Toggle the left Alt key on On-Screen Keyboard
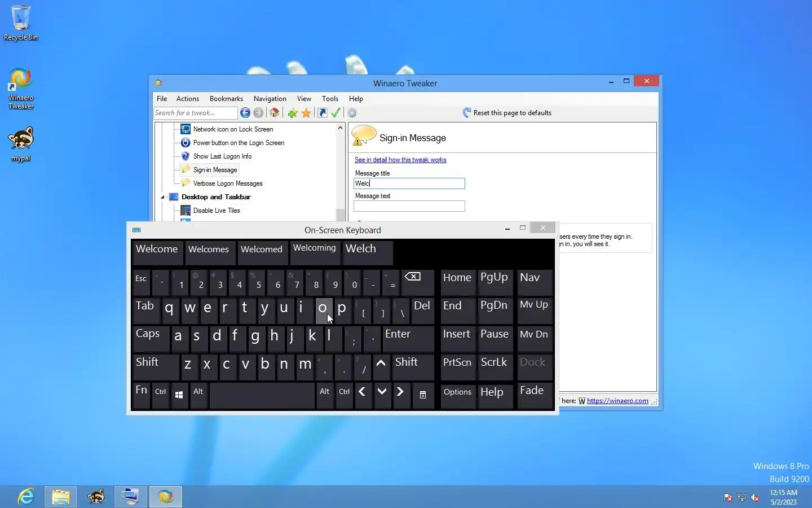 click(198, 395)
